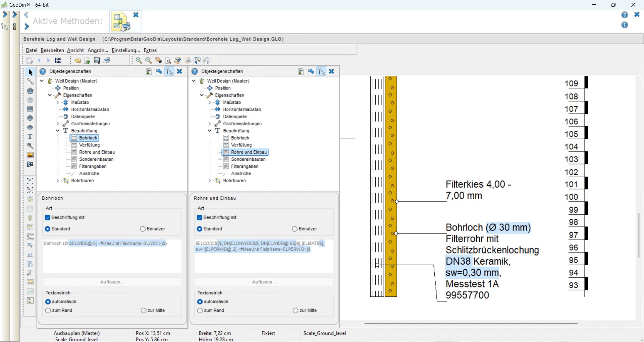Click the zoom out magnifier
The image size is (644, 342).
tap(149, 60)
